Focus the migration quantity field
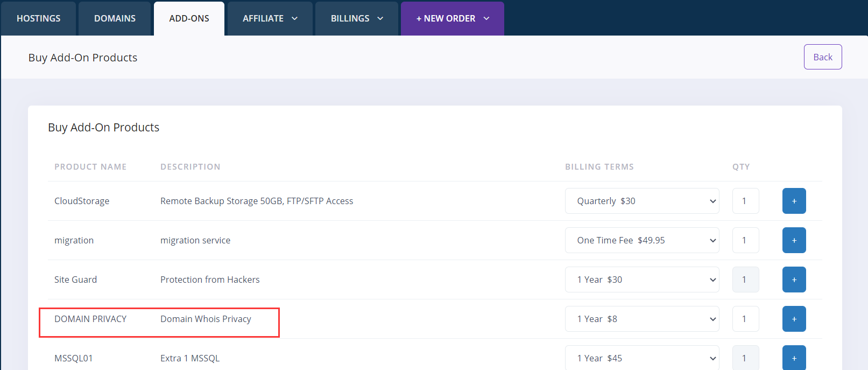 click(x=745, y=240)
